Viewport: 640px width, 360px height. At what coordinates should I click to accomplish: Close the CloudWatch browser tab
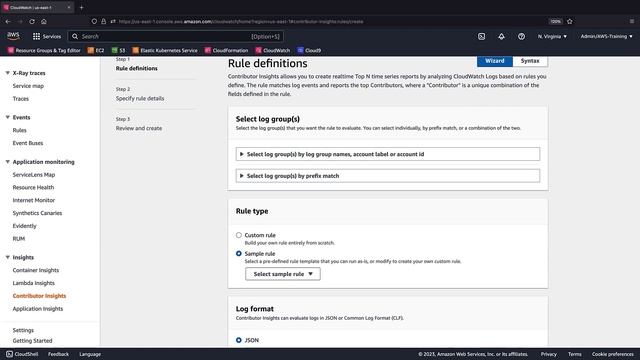pyautogui.click(x=69, y=7)
